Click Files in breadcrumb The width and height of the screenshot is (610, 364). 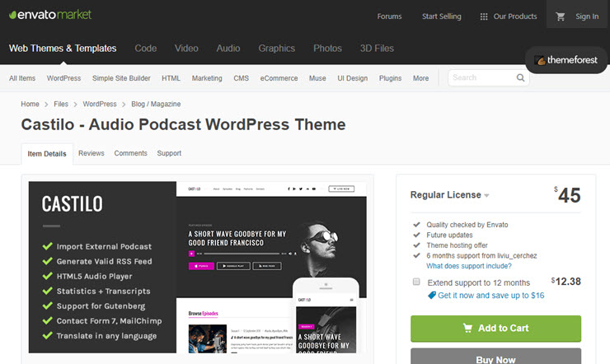click(x=61, y=104)
